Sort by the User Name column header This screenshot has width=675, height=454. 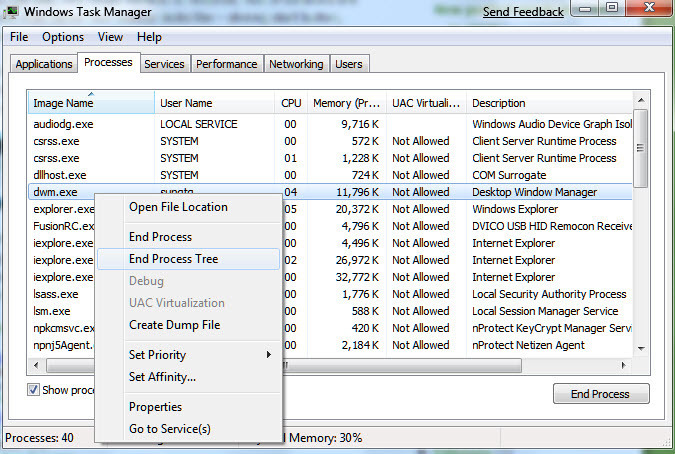[214, 103]
